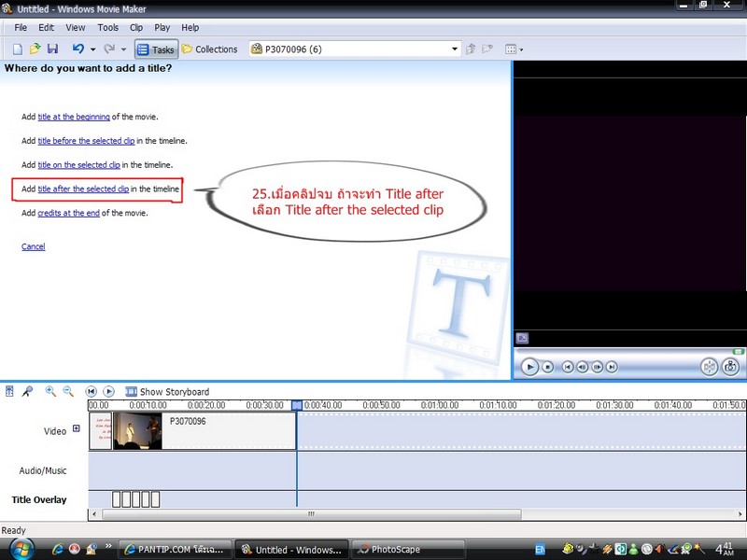Open the Set Audio Levels icon
747x560 pixels.
coord(9,391)
